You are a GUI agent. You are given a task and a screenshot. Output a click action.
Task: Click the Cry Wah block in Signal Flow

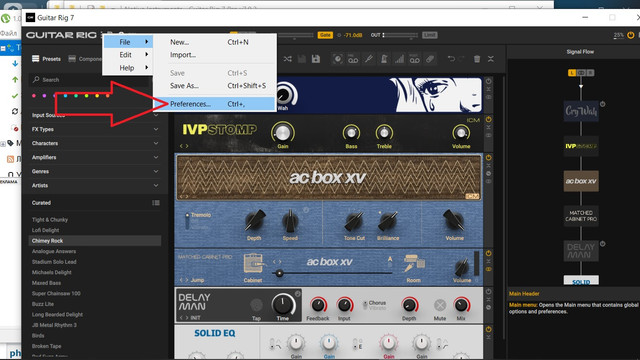(581, 111)
